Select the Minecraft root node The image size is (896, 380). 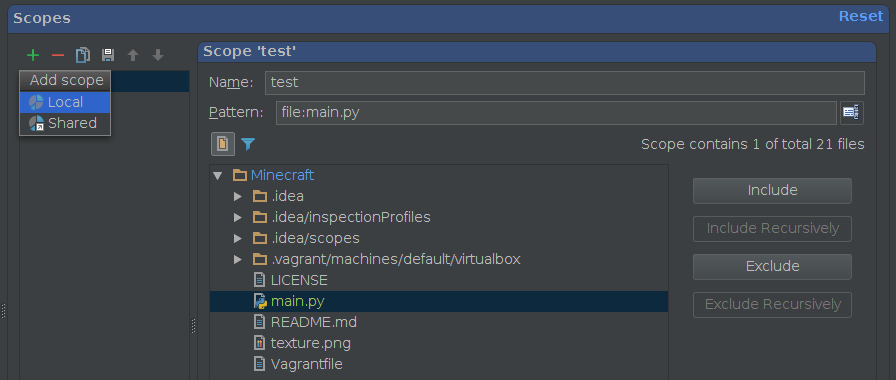click(282, 175)
